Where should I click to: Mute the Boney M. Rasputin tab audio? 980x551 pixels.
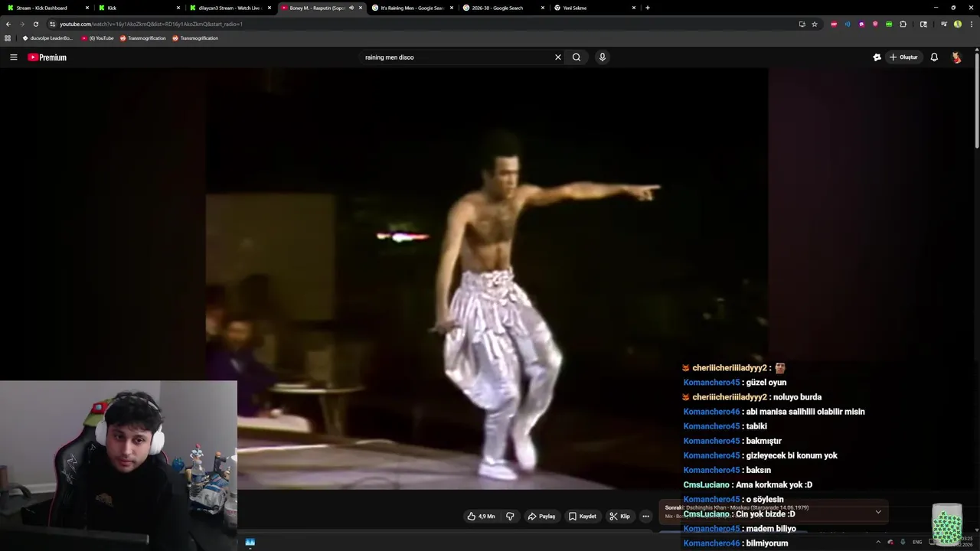(x=351, y=8)
